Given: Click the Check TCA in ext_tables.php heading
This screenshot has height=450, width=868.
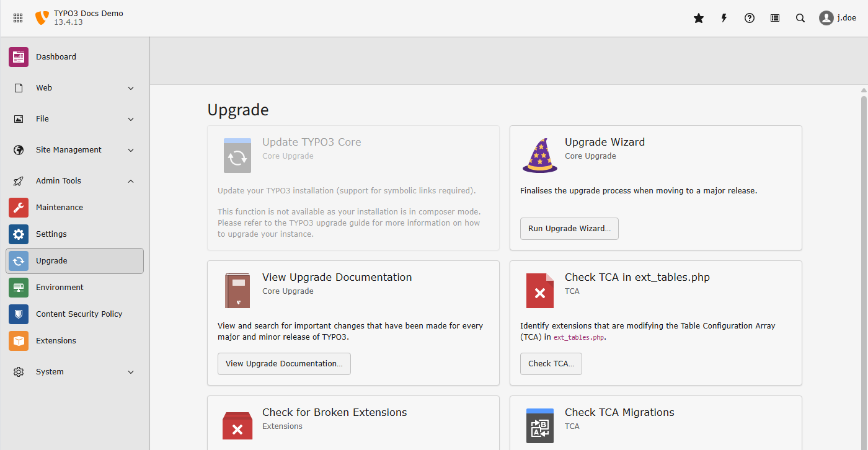Looking at the screenshot, I should tap(637, 277).
